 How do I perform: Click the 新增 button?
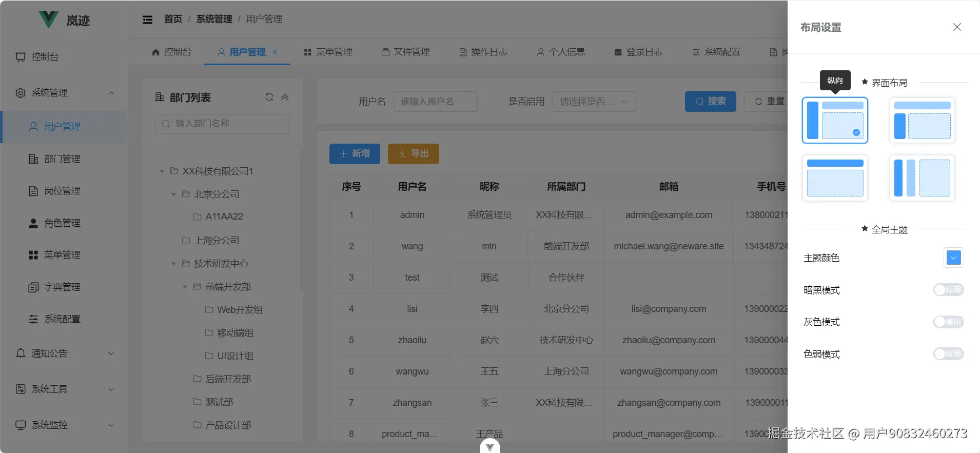coord(355,153)
